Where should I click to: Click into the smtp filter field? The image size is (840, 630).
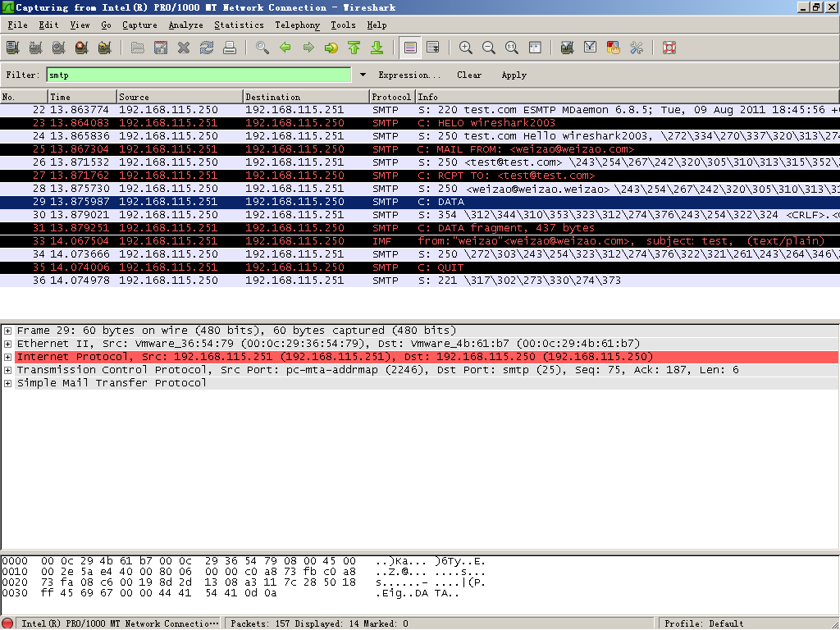coord(199,75)
